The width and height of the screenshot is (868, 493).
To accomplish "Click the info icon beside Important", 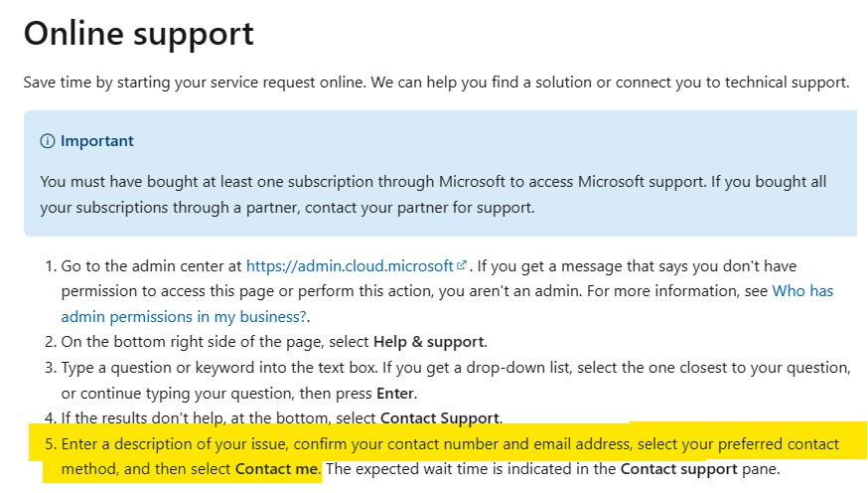I will [x=48, y=141].
